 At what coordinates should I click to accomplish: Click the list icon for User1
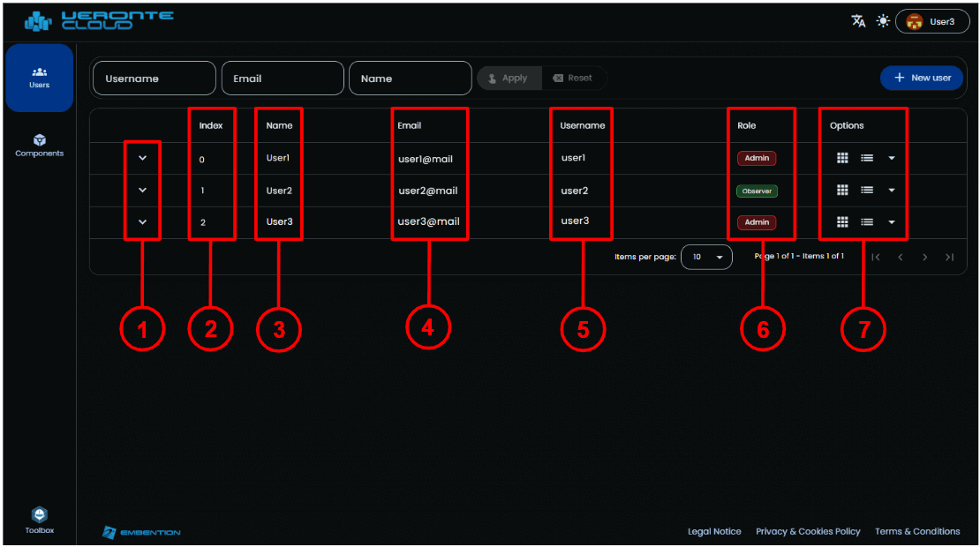point(867,158)
